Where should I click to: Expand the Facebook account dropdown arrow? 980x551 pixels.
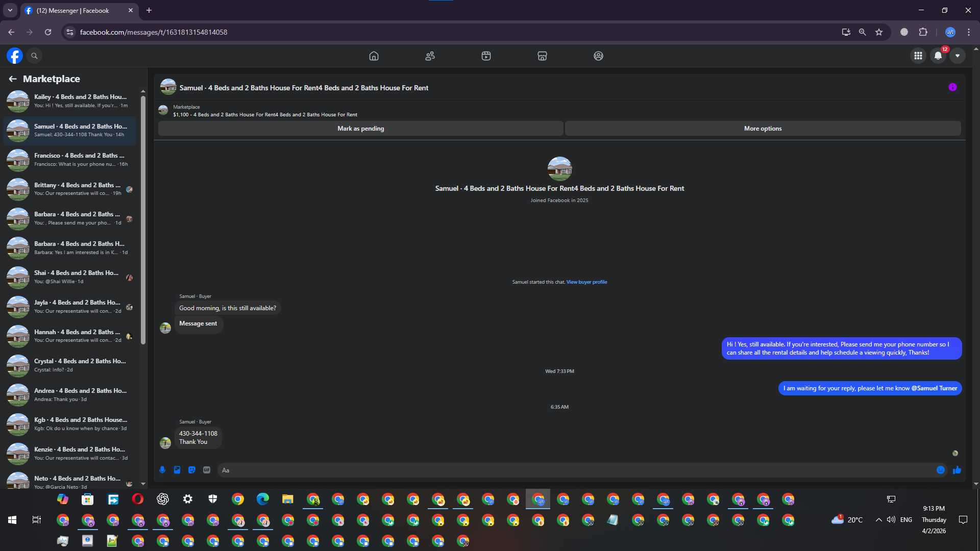pos(958,56)
